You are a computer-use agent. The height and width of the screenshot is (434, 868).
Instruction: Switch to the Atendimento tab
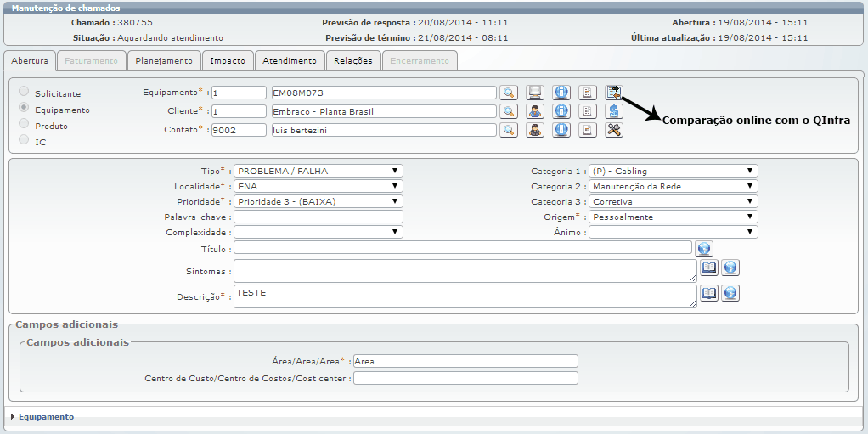[x=290, y=61]
